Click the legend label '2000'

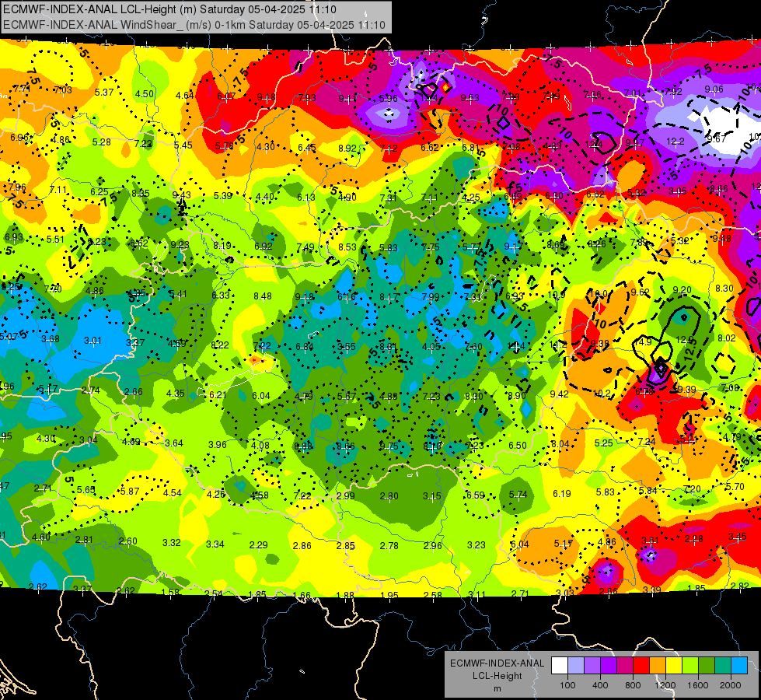click(x=731, y=685)
